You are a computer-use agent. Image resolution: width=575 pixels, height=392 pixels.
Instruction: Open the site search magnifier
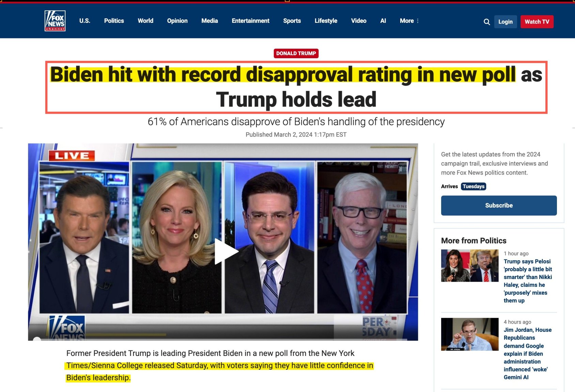(487, 22)
